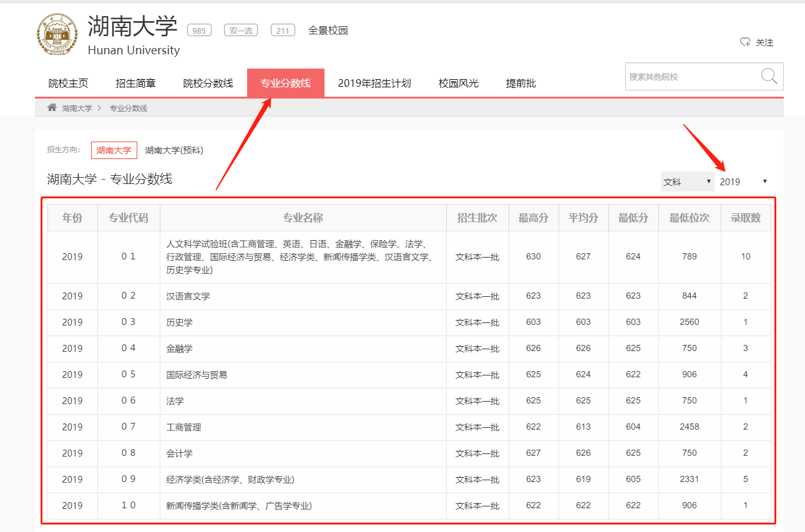The width and height of the screenshot is (805, 532).
Task: Click the 人文科学试验班 major name cell
Action: click(303, 257)
